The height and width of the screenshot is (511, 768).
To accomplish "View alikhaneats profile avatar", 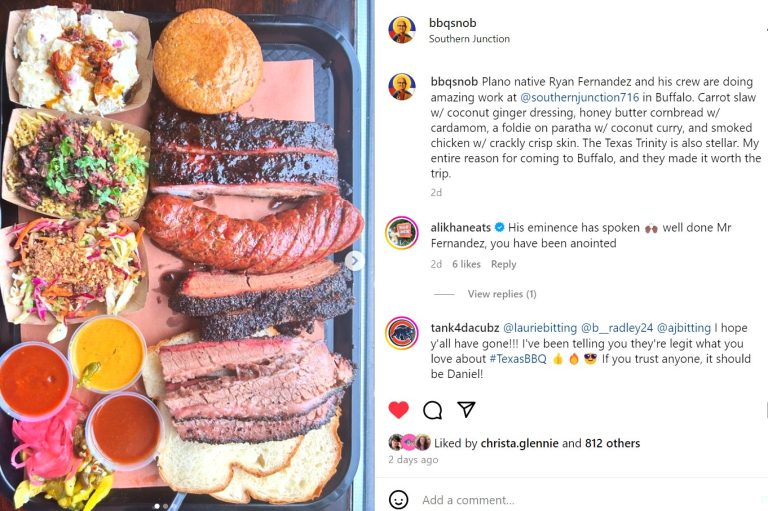I will click(x=402, y=233).
